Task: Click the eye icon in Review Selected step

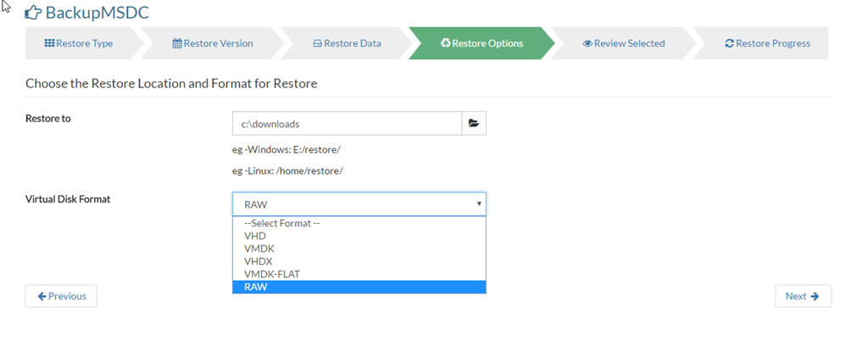Action: point(587,43)
